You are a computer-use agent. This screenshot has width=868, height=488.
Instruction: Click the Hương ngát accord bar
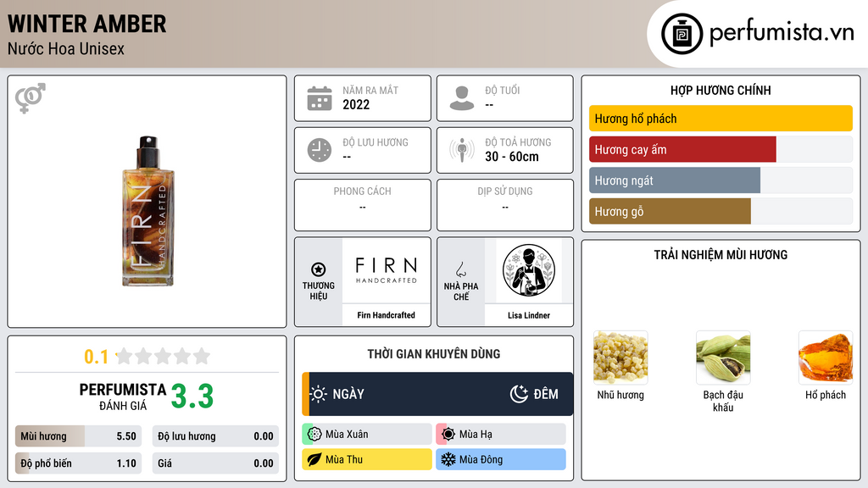click(721, 180)
